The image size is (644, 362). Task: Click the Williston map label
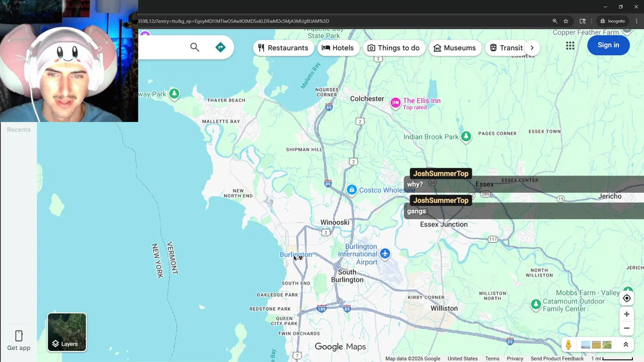coord(444,308)
